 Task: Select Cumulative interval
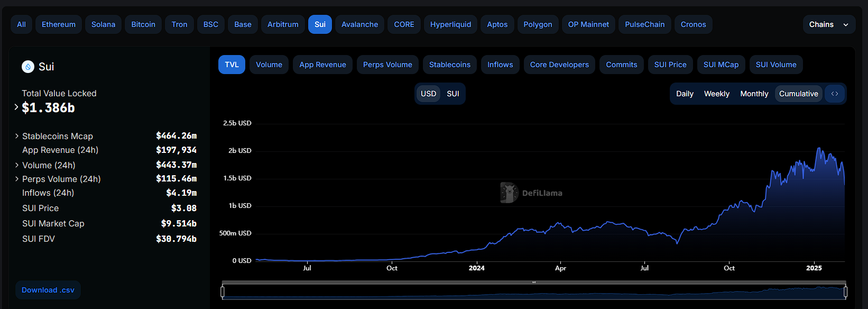click(799, 94)
